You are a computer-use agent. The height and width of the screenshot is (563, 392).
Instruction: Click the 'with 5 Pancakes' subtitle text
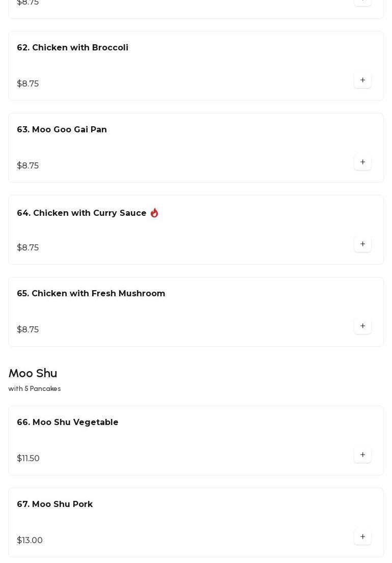pos(35,388)
